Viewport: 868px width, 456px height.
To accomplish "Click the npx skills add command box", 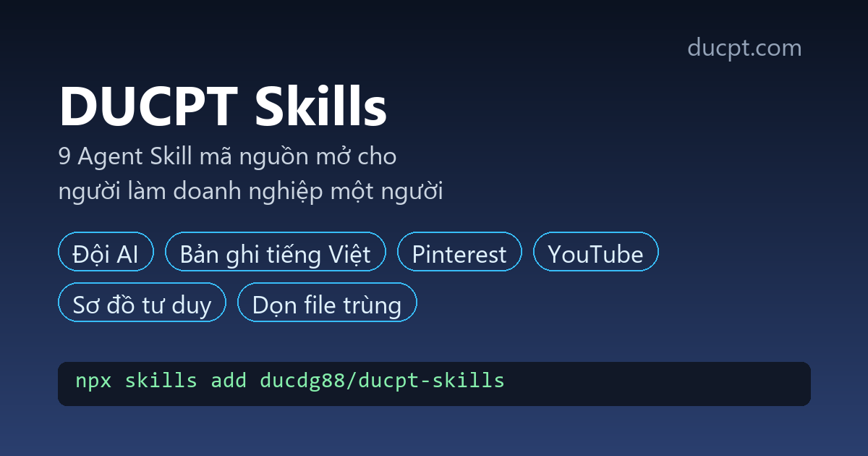I will click(434, 384).
